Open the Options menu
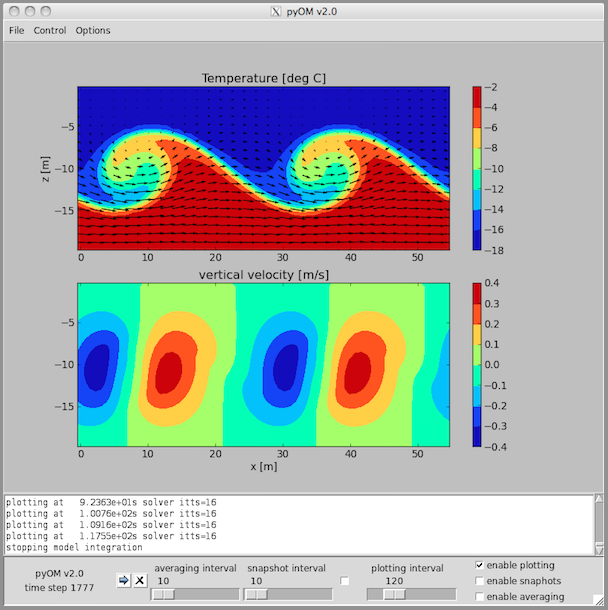This screenshot has height=610, width=608. coord(93,30)
